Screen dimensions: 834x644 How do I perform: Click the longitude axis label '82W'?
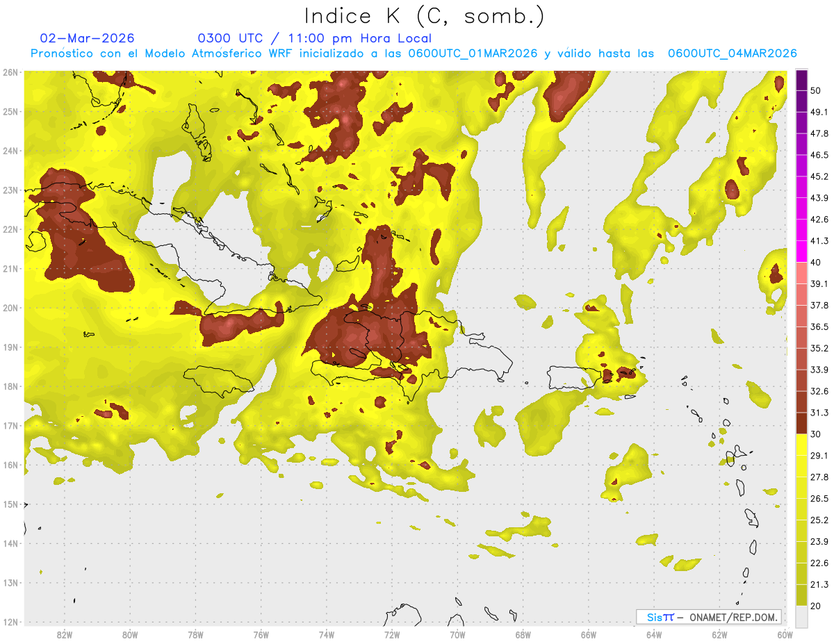click(65, 634)
